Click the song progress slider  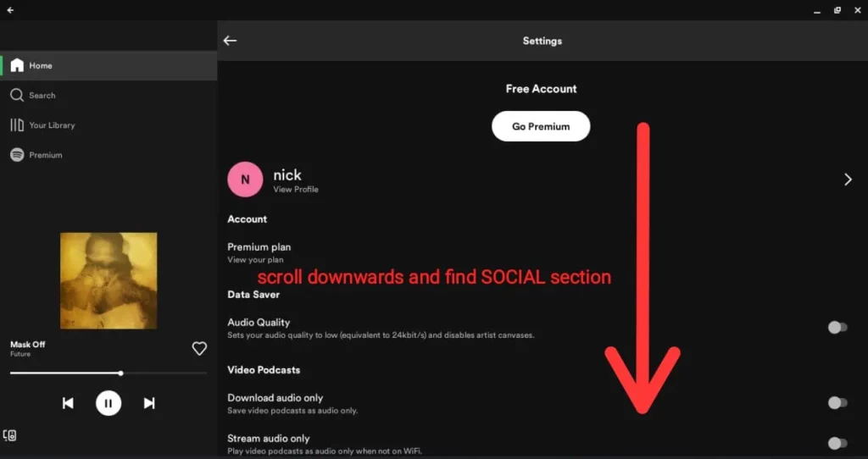click(x=108, y=373)
